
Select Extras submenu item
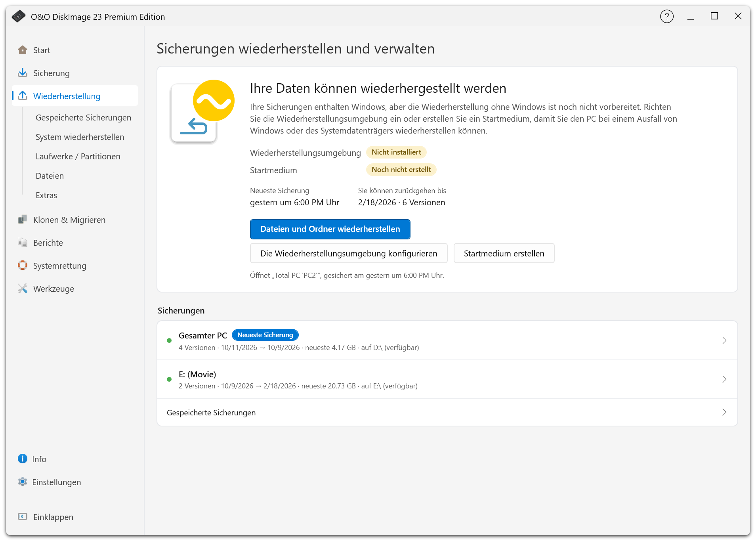[46, 195]
